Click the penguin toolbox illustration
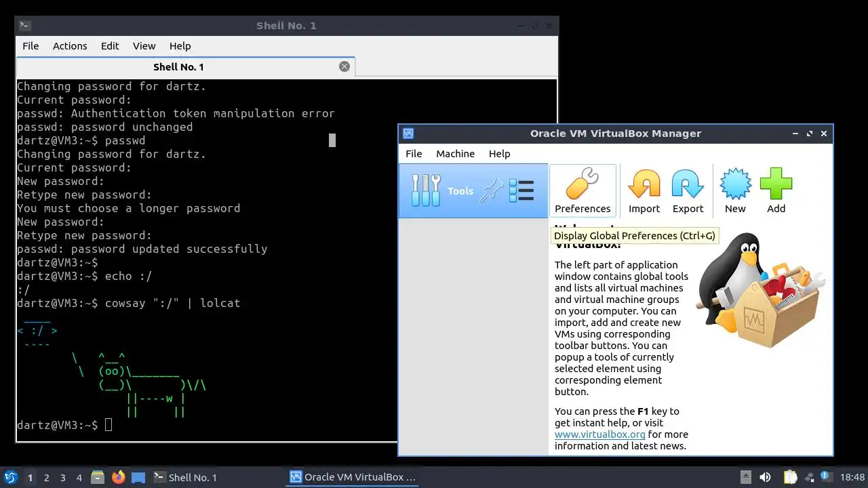Screen dimensions: 868x488 coord(761,290)
